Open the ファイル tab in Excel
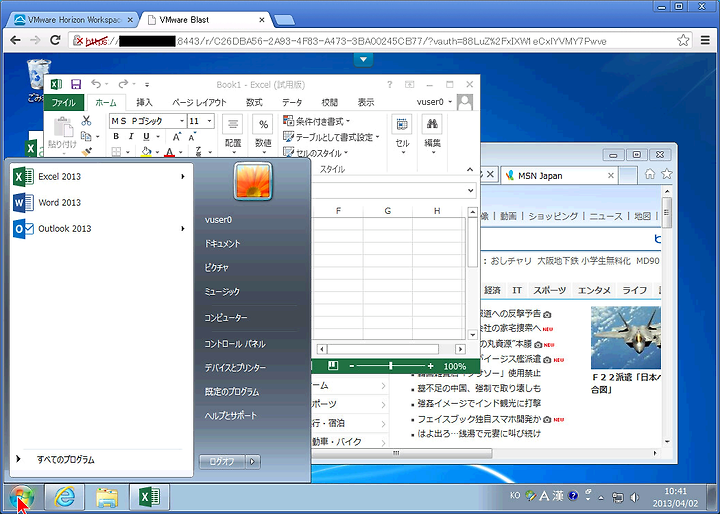This screenshot has height=514, width=720. [63, 102]
